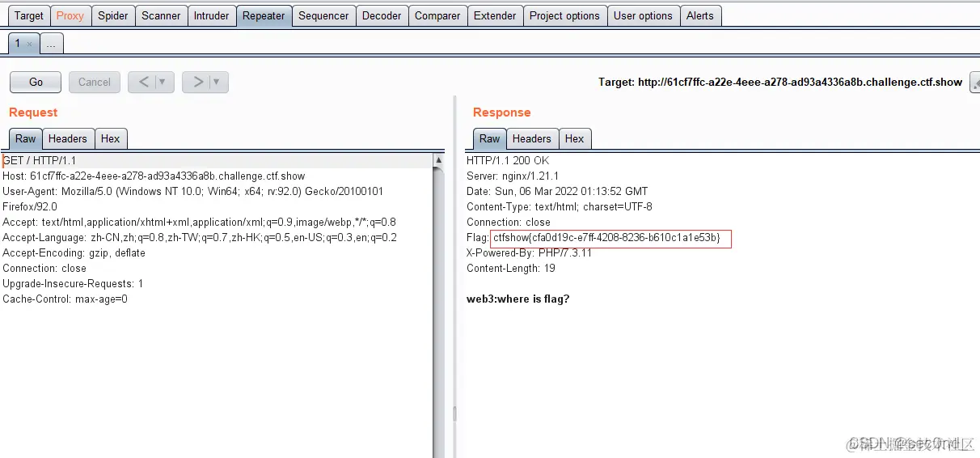Select the Repeater tab
This screenshot has height=458, width=980.
(264, 15)
